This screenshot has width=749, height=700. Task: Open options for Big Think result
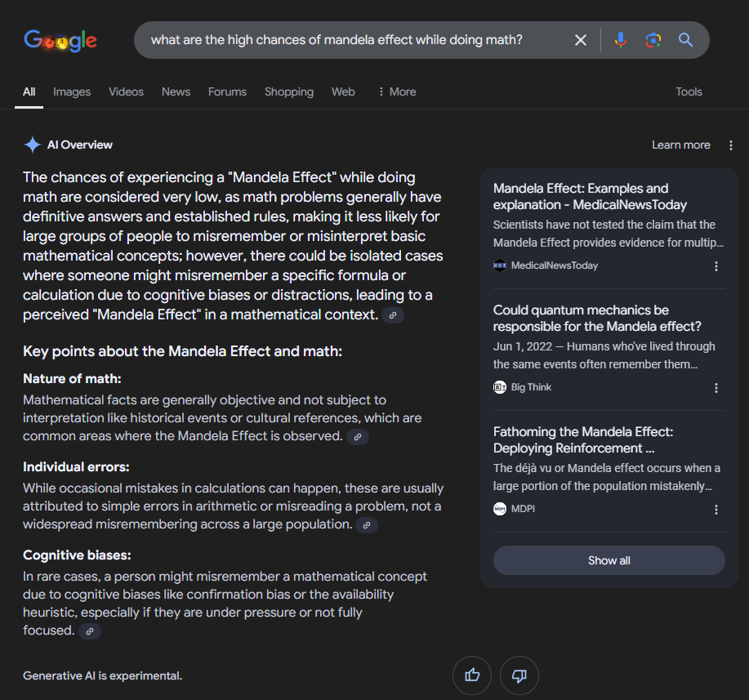(x=716, y=388)
